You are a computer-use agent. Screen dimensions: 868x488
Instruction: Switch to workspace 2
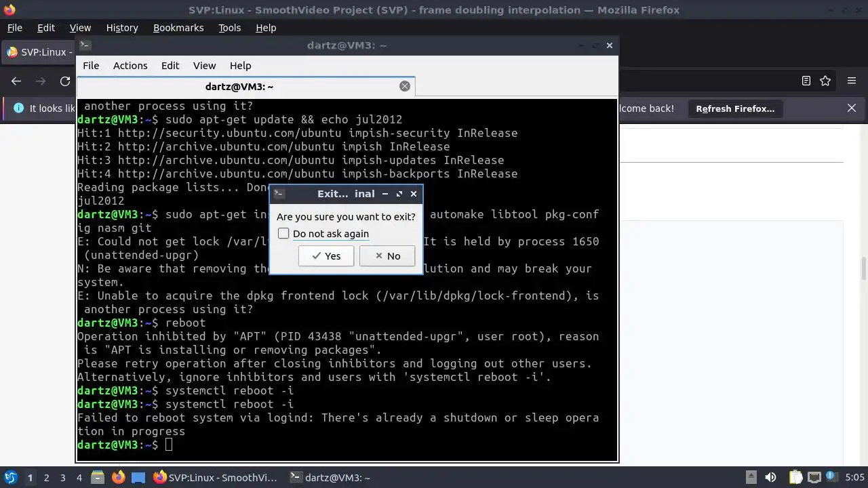pyautogui.click(x=46, y=477)
